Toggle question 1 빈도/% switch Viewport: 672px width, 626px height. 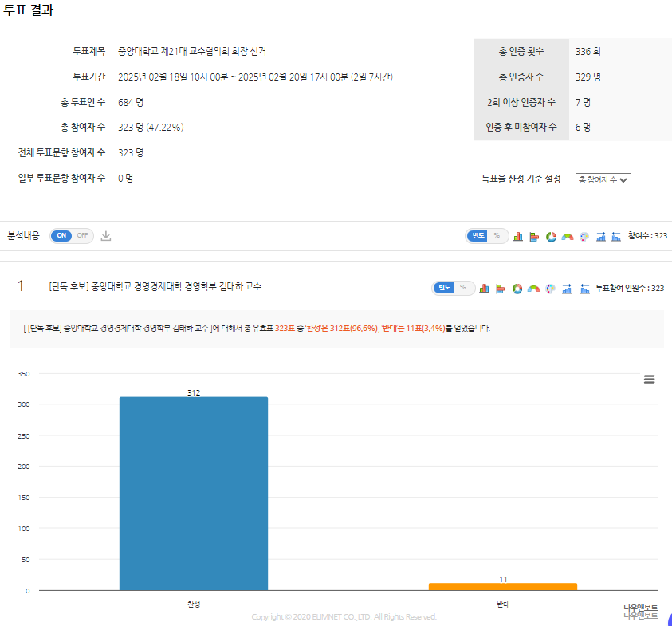click(453, 288)
